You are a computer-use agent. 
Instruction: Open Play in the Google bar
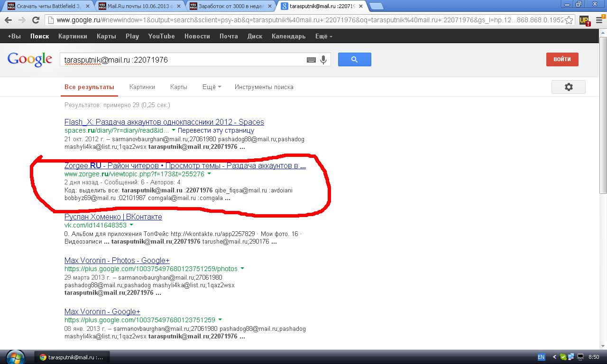[x=132, y=36]
